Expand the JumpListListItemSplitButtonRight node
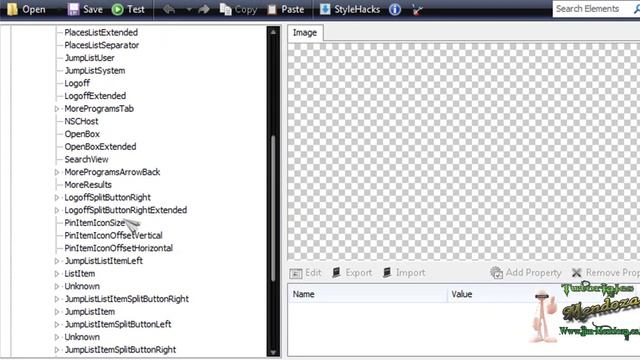The height and width of the screenshot is (360, 640). click(x=57, y=299)
